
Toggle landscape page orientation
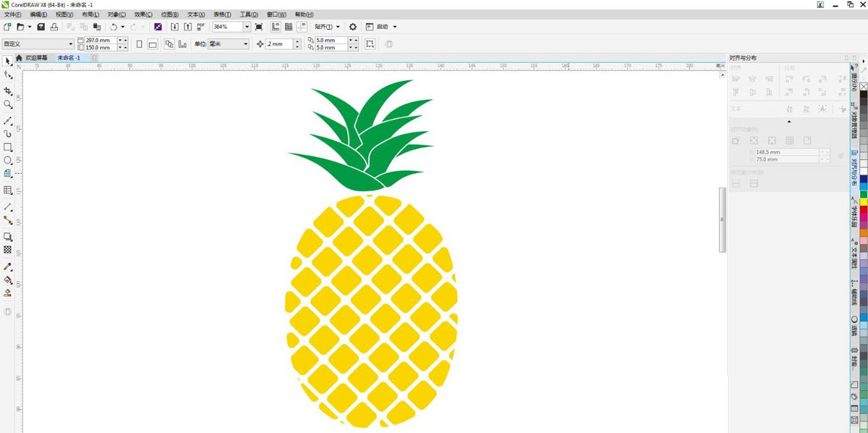pos(153,44)
